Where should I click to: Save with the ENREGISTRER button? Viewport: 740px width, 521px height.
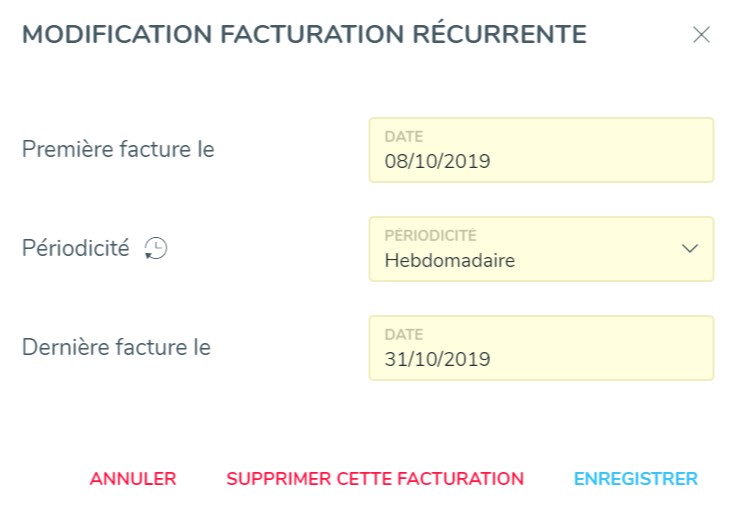pyautogui.click(x=636, y=479)
